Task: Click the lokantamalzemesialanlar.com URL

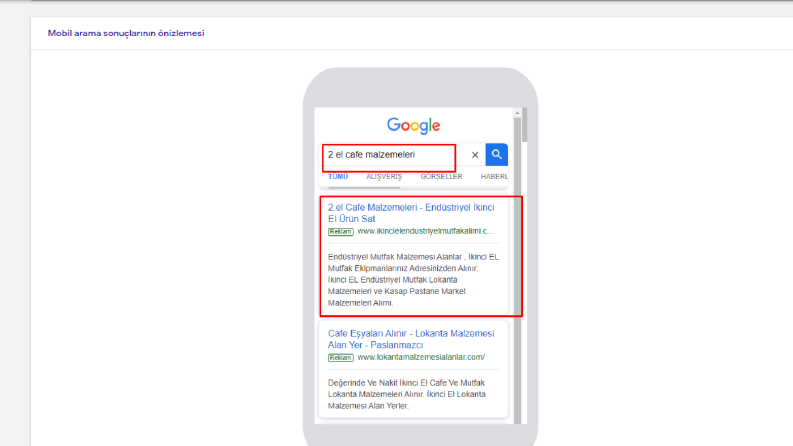Action: coord(421,357)
